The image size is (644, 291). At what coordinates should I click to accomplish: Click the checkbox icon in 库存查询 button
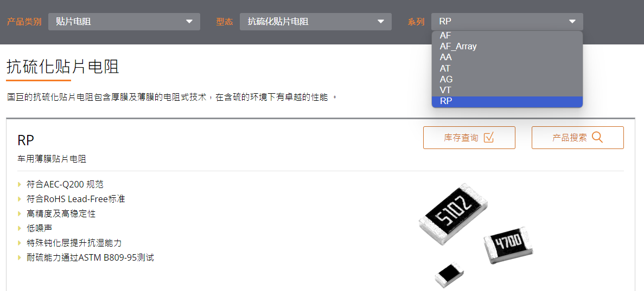pyautogui.click(x=488, y=138)
